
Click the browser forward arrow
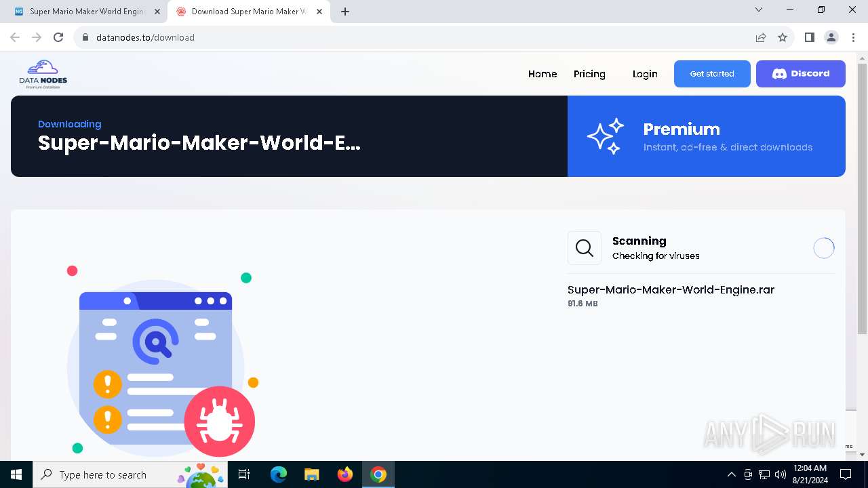37,37
